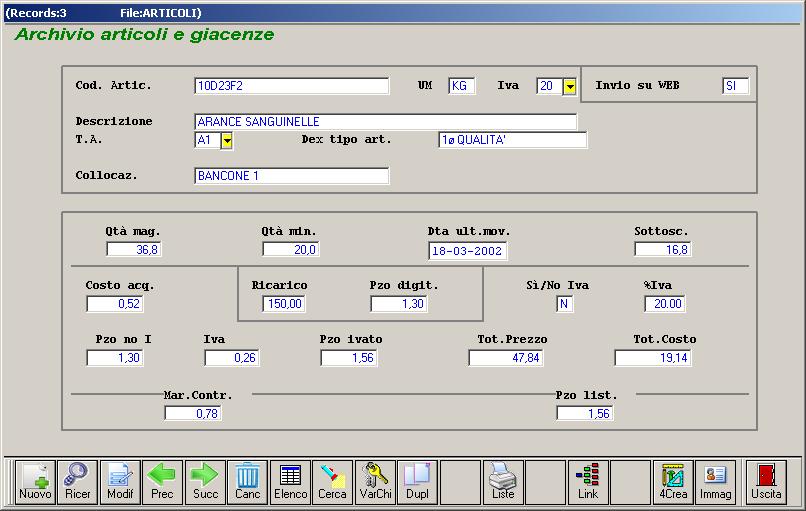
Task: Click the heading Archivio articoli e giacenze
Action: [x=144, y=34]
